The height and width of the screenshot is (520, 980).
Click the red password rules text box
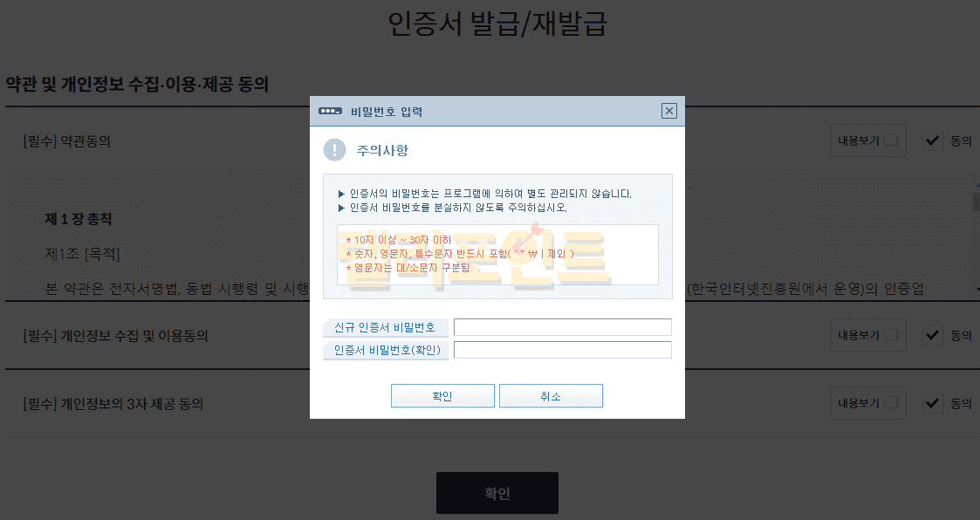tap(497, 254)
